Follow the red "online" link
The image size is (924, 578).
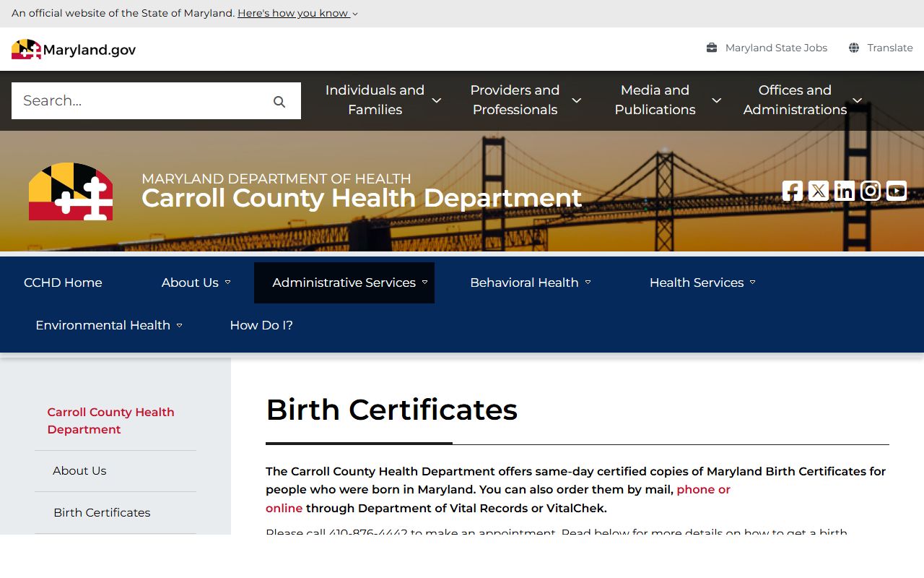(284, 509)
